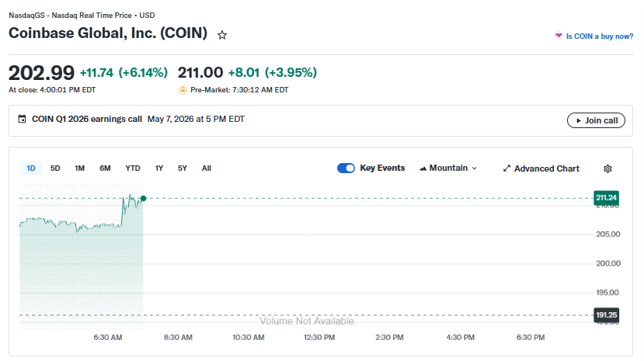The image size is (644, 361).
Task: Click the 'Volume Not Available' message
Action: [x=307, y=321]
